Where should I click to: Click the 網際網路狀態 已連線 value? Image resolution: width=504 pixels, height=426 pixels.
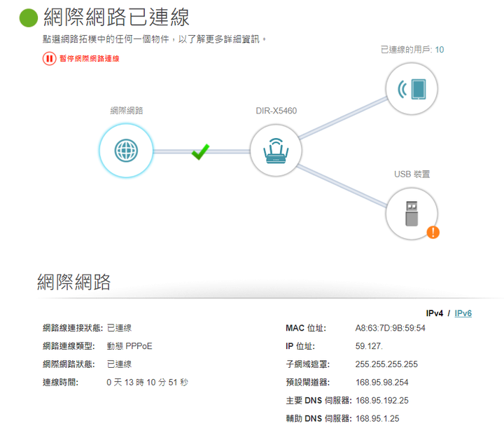pos(119,364)
